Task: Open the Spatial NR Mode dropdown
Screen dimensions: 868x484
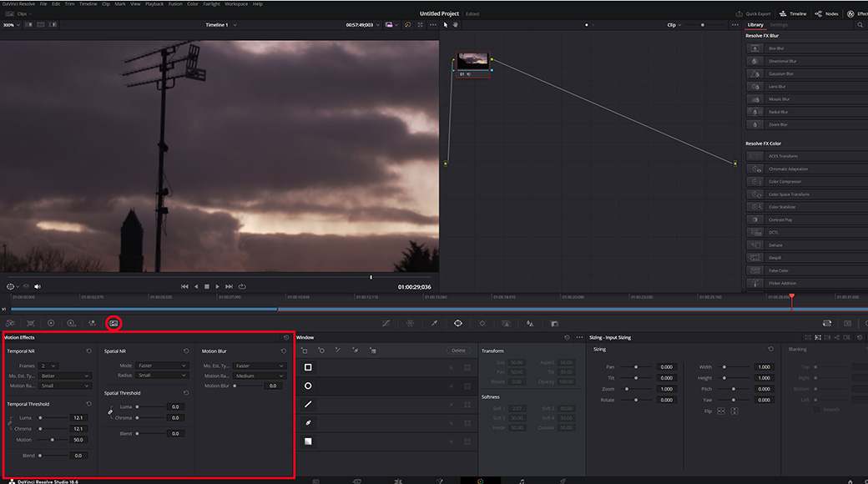Action: pyautogui.click(x=162, y=366)
